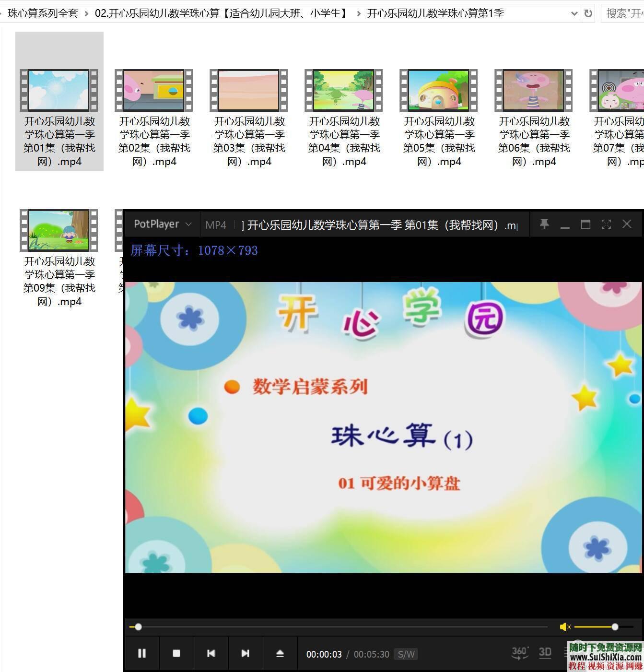
Task: Enable 3D playback mode
Action: [545, 652]
